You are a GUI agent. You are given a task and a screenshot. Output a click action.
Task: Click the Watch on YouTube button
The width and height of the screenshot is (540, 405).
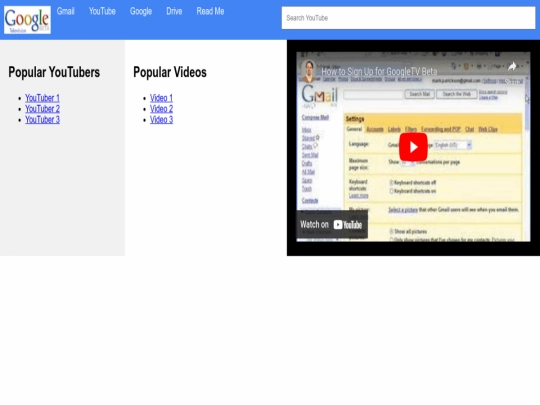click(x=332, y=225)
